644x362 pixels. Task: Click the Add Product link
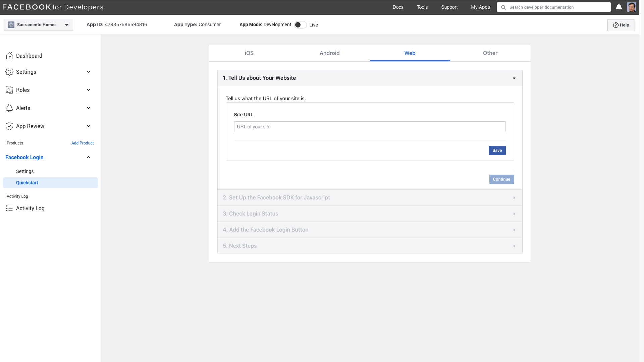pyautogui.click(x=83, y=143)
